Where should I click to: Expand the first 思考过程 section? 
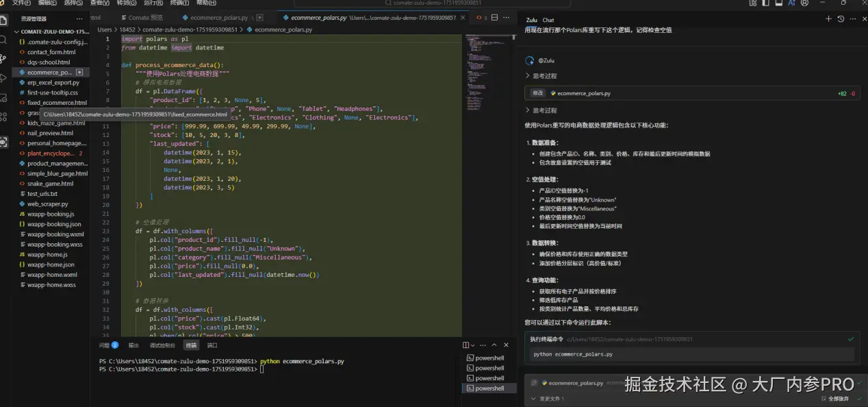point(541,76)
